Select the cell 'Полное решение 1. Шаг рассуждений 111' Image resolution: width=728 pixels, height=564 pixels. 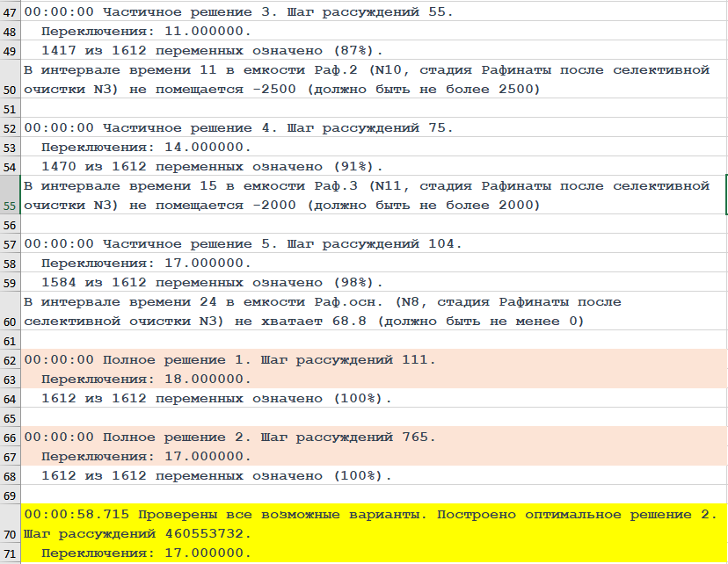(229, 360)
